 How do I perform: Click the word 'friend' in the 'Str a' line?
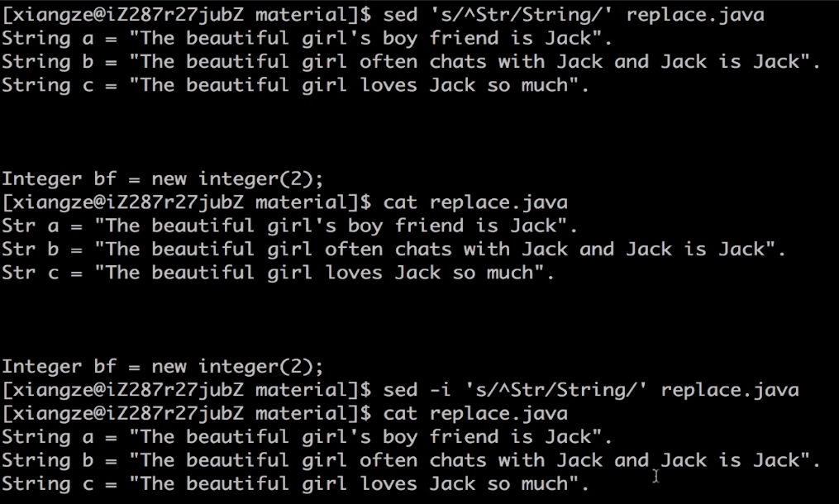pyautogui.click(x=429, y=226)
